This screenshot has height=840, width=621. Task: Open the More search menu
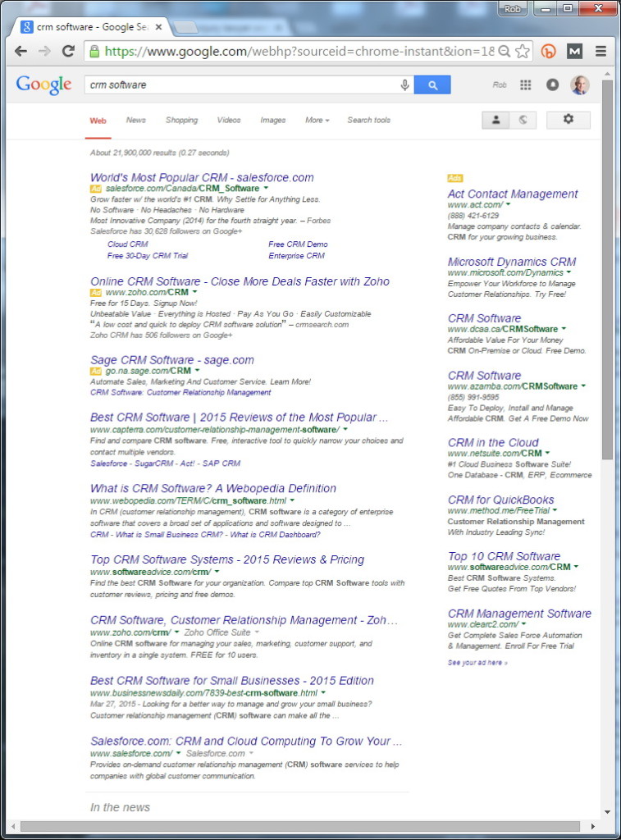point(317,120)
